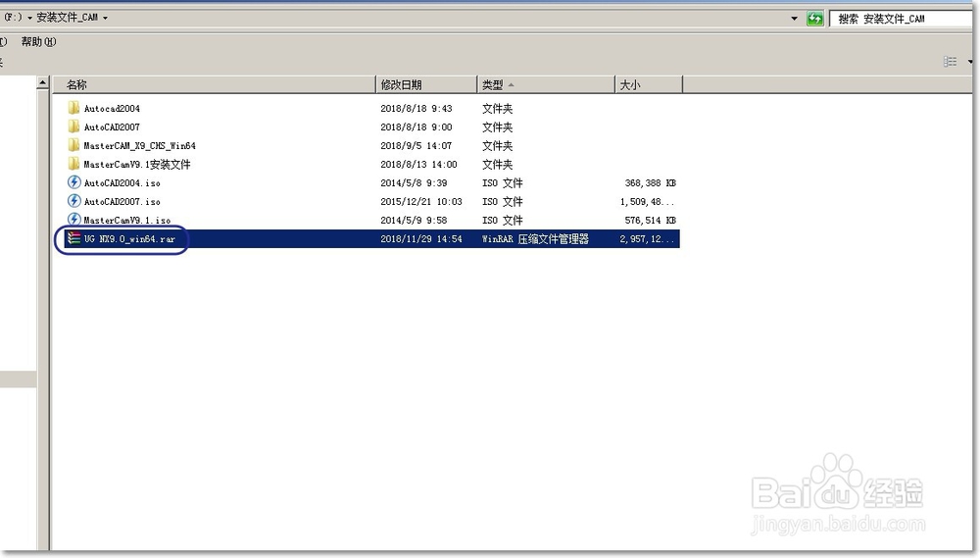980x558 pixels.
Task: Click the date 2018/11/29 14:54
Action: tap(421, 239)
